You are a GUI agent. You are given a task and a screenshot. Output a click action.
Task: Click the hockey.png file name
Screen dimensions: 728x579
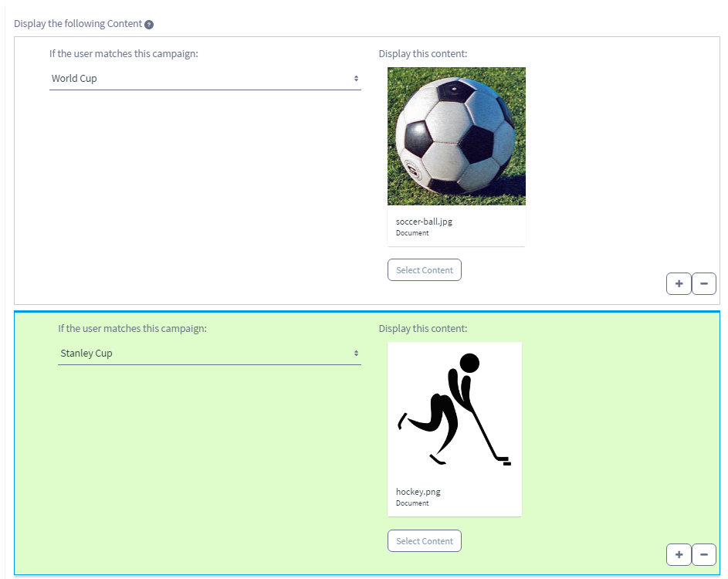click(x=418, y=492)
